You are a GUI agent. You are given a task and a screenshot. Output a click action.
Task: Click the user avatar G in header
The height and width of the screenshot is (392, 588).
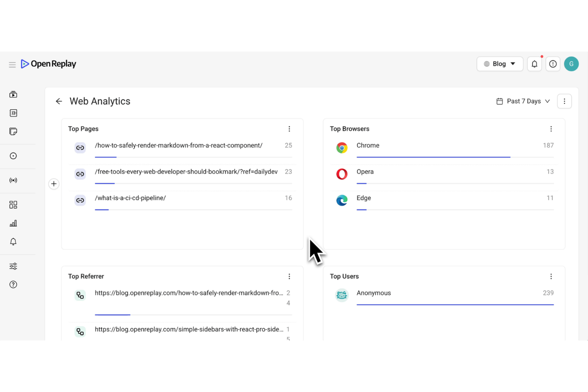point(571,64)
